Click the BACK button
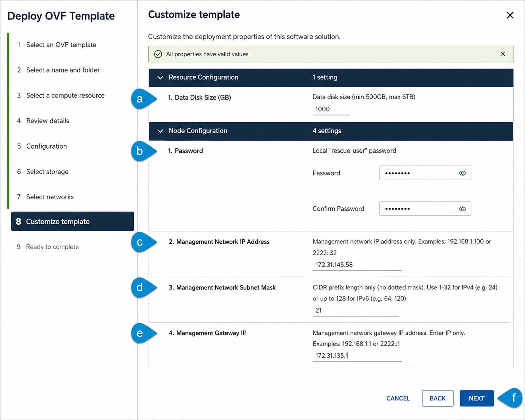Screen dimensions: 525x420 pyautogui.click(x=437, y=398)
